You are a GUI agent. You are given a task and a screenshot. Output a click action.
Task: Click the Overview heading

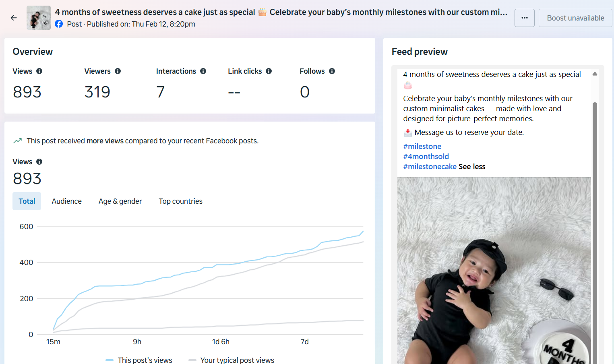coord(33,52)
